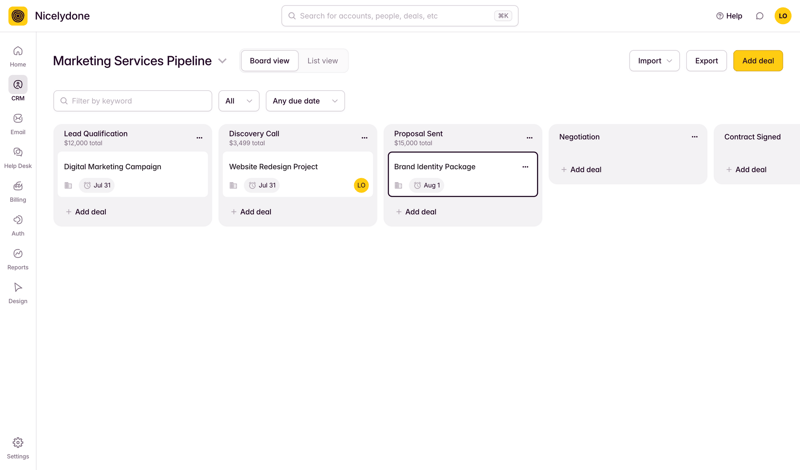Image resolution: width=800 pixels, height=470 pixels.
Task: Click the Help link in header
Action: coord(729,16)
